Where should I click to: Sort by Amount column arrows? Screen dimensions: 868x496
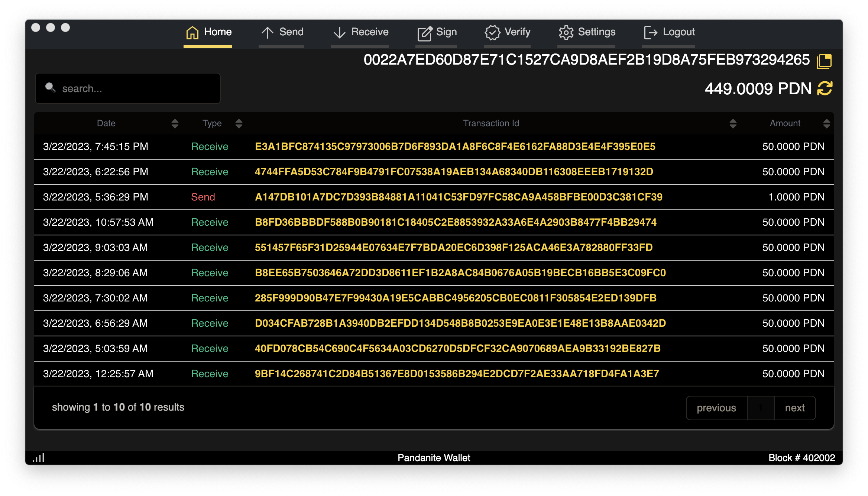(826, 124)
